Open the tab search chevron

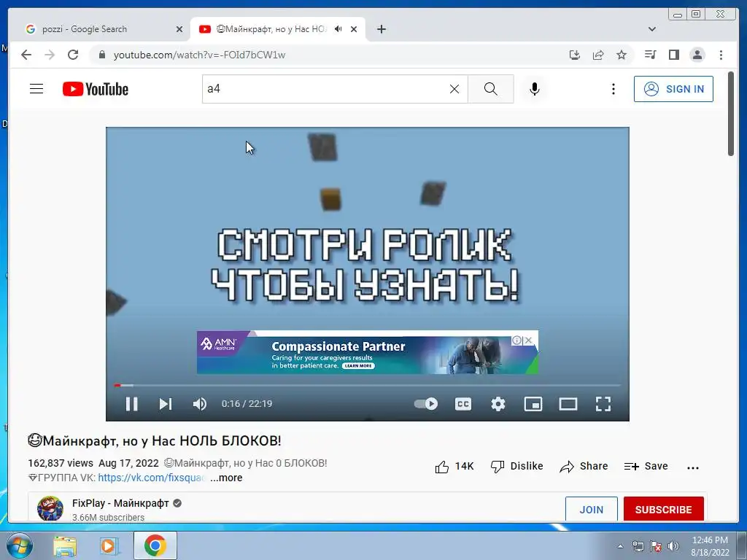(651, 29)
